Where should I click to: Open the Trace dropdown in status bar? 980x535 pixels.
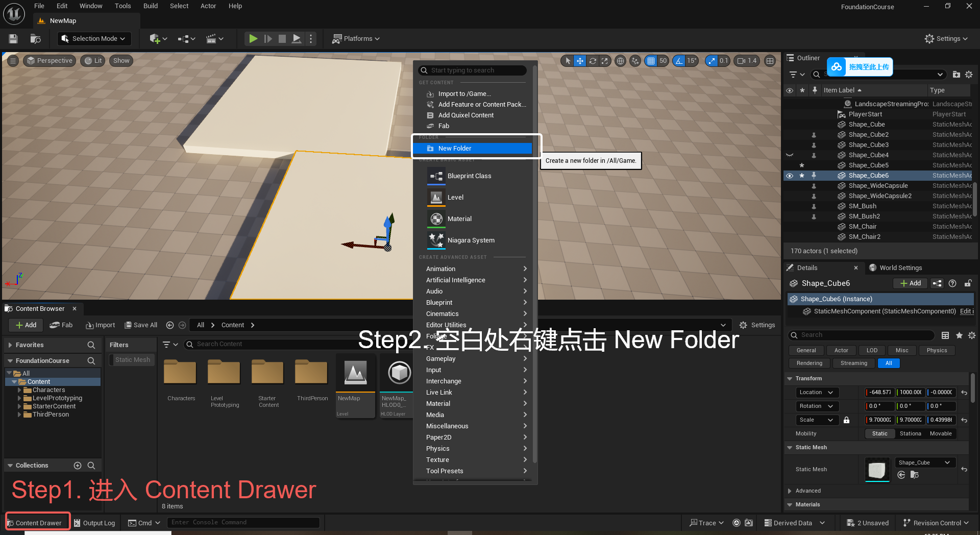point(706,523)
